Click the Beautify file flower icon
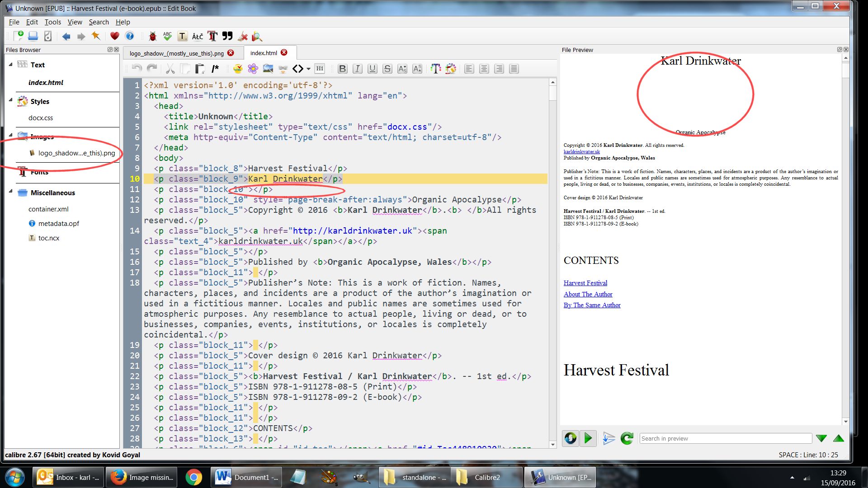Viewport: 868px width, 488px height. click(253, 69)
